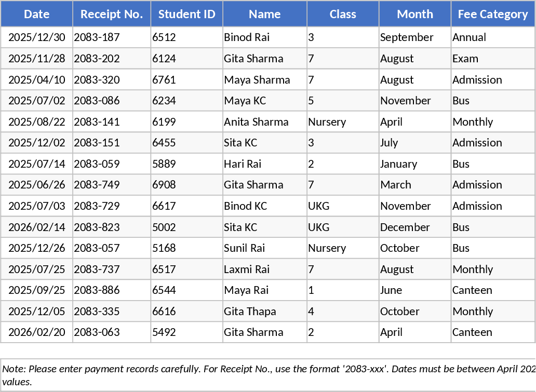This screenshot has width=536, height=392.
Task: Select the Hari Rai name cell
Action: coord(265,164)
